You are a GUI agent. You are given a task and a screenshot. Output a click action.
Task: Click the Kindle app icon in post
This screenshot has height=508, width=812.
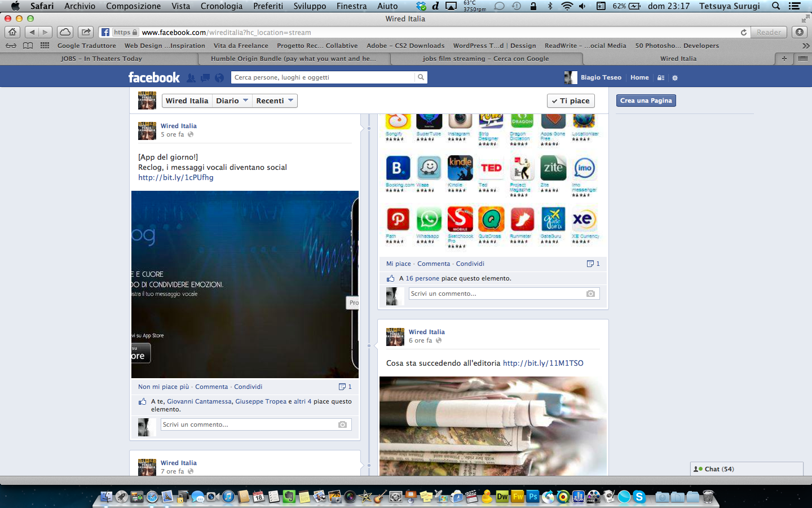point(460,168)
